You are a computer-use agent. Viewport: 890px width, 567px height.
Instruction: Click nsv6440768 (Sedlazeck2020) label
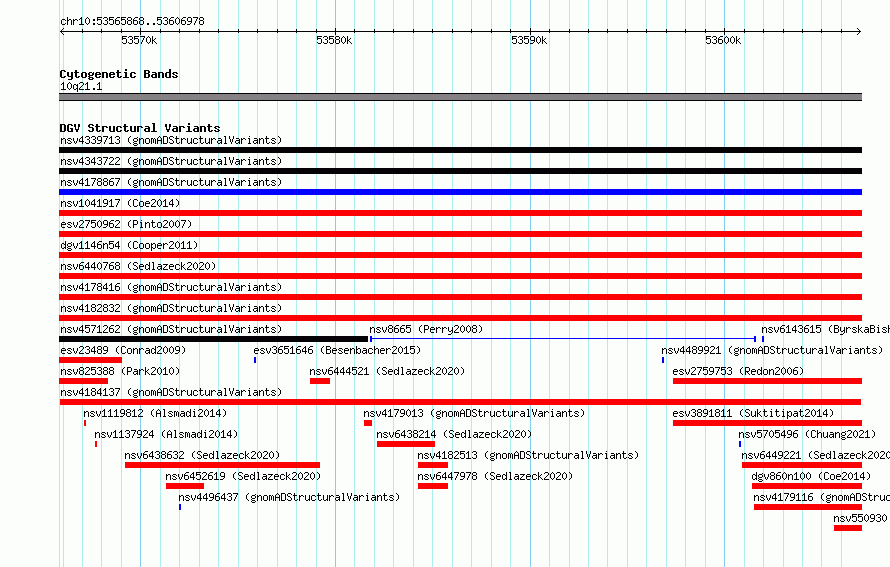coord(138,266)
